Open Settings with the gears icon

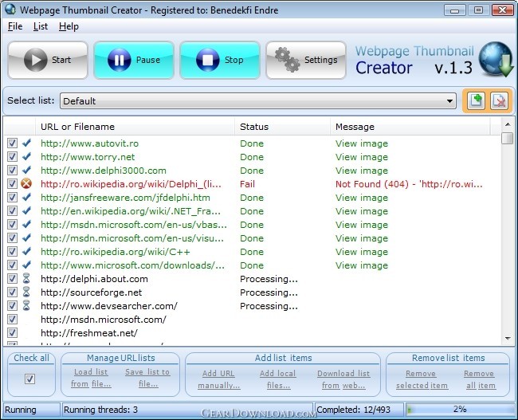[306, 60]
